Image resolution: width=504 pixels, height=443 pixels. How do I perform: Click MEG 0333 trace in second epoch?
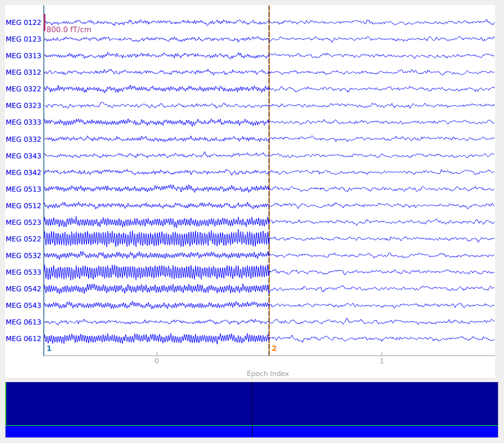381,122
